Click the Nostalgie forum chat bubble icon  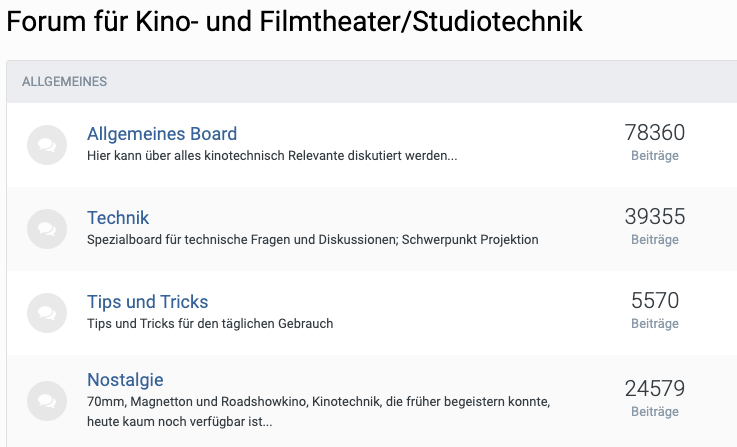tap(47, 401)
